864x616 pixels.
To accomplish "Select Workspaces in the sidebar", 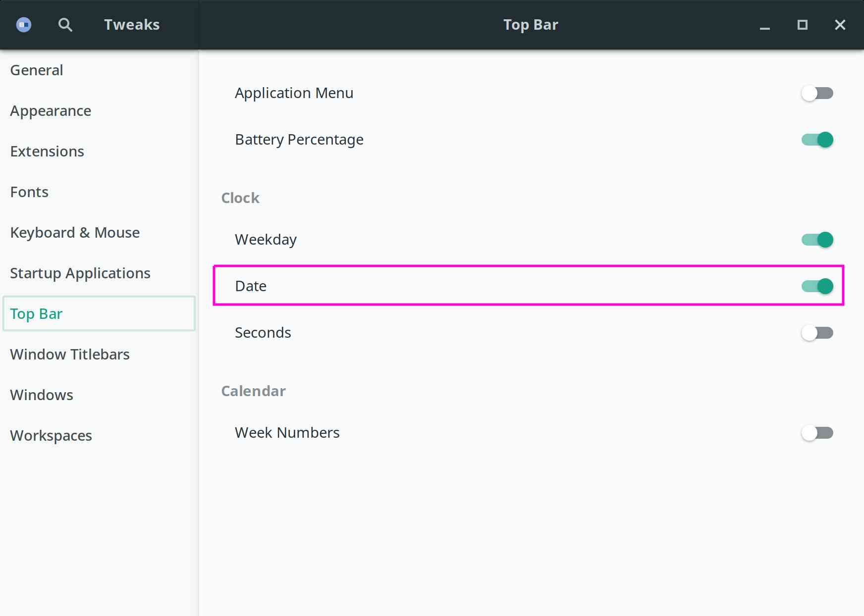I will point(99,436).
